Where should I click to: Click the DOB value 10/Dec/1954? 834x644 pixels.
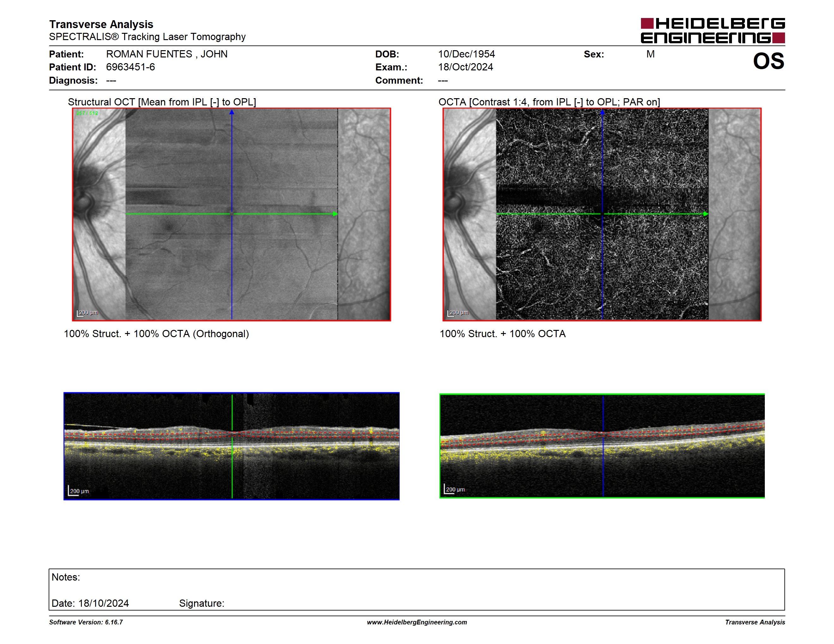tap(466, 54)
